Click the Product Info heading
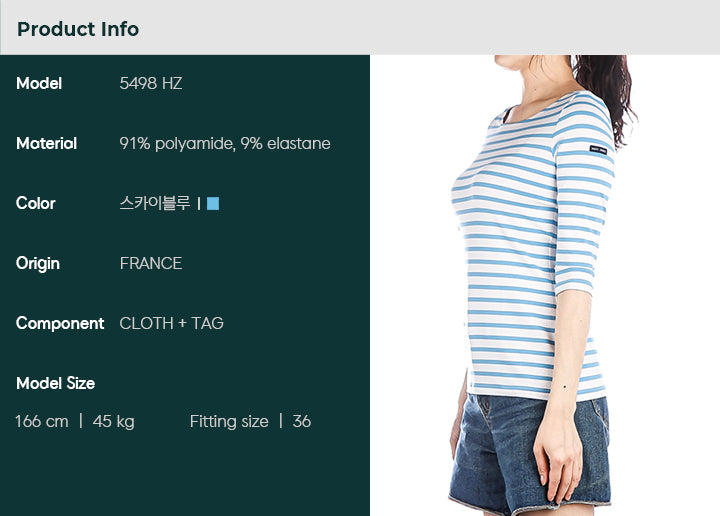This screenshot has height=516, width=720. [78, 29]
